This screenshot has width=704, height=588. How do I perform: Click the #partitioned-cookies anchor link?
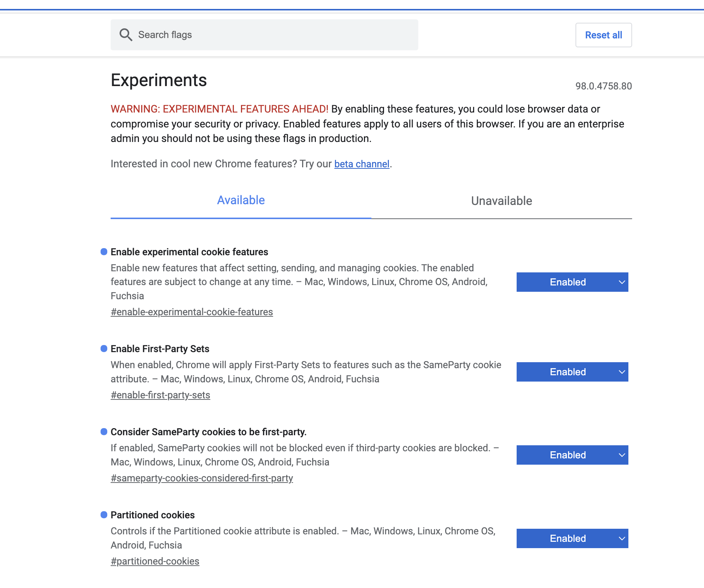click(155, 561)
